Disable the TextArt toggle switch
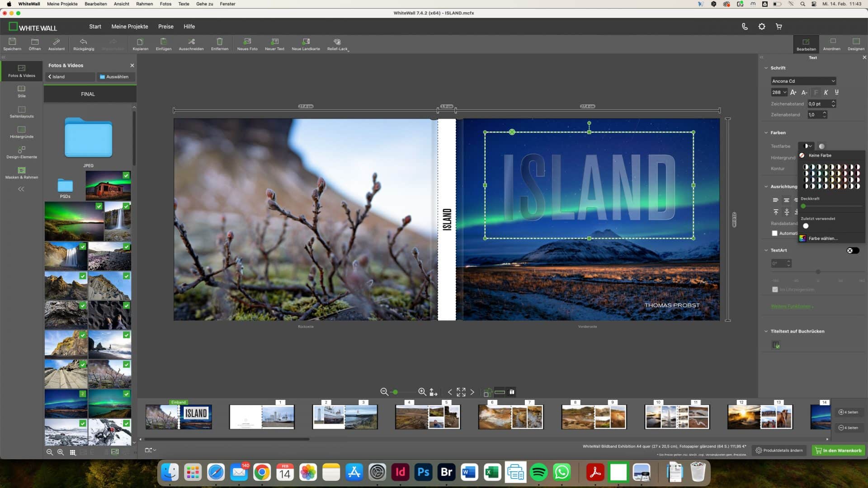The width and height of the screenshot is (868, 488). [854, 250]
